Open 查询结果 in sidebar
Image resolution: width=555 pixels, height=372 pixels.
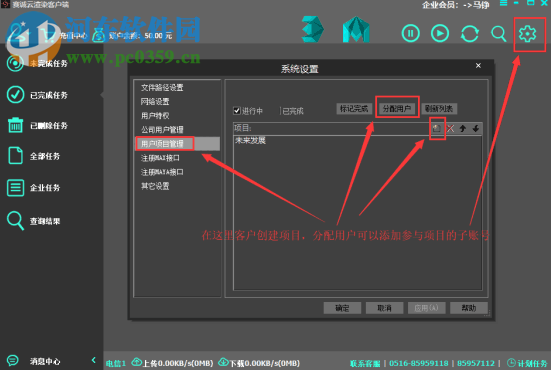(x=34, y=221)
